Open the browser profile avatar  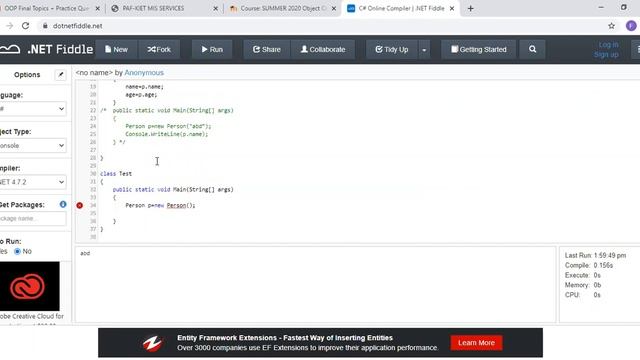click(631, 26)
